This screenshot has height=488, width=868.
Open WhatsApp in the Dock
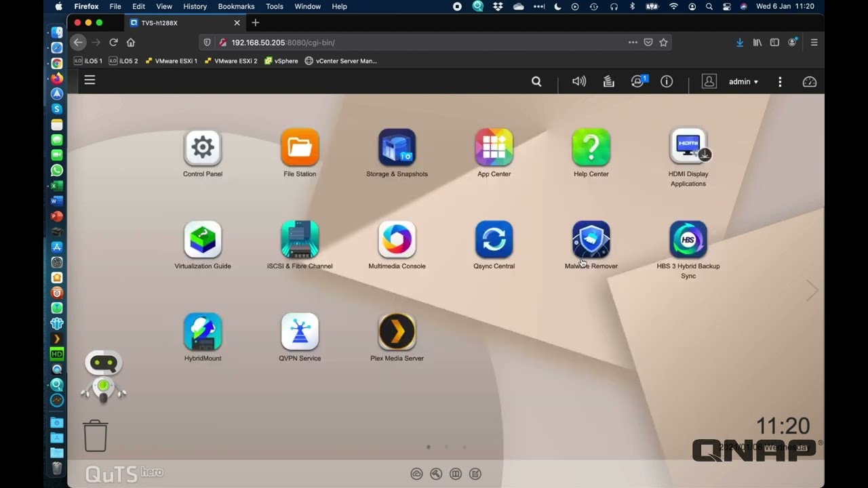tap(57, 170)
